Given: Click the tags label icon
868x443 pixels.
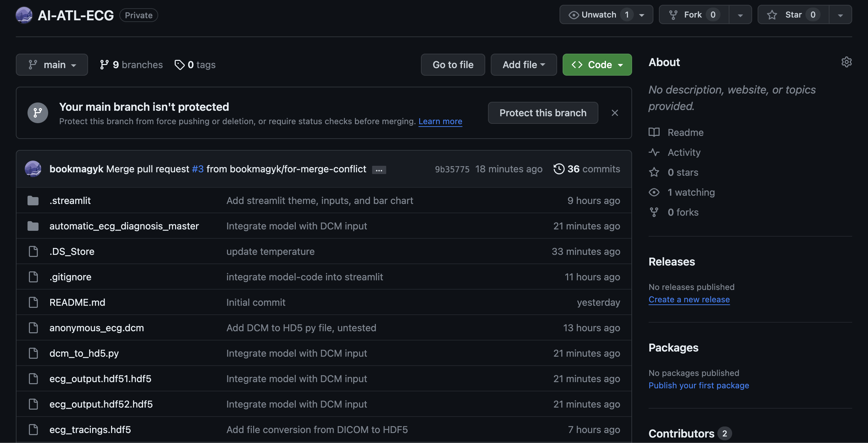Looking at the screenshot, I should 179,65.
